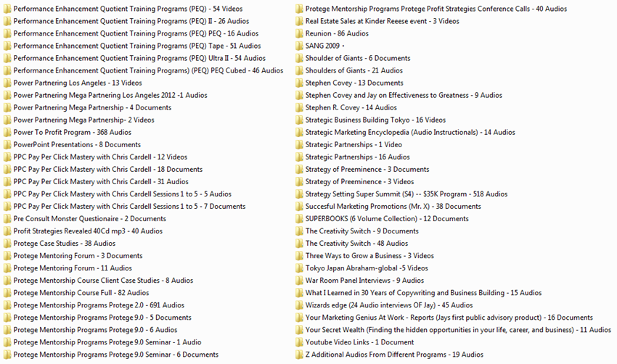Viewport: 617px width, 364px height.
Task: Click folder icon for Three Ways to Grow a Business
Action: point(299,255)
